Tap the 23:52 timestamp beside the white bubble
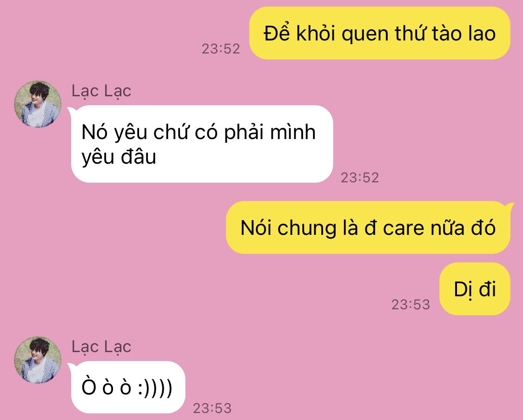Viewport: 523px width, 420px height. click(x=359, y=178)
